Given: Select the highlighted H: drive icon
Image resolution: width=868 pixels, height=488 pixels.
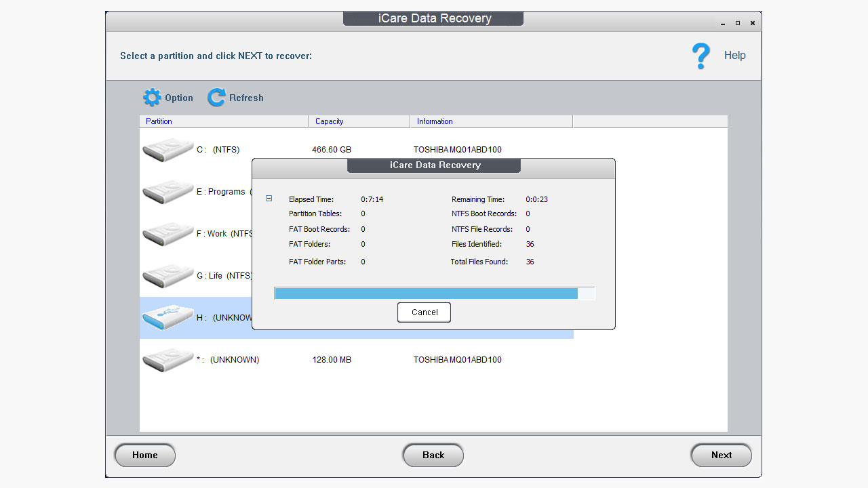Looking at the screenshot, I should pyautogui.click(x=168, y=318).
